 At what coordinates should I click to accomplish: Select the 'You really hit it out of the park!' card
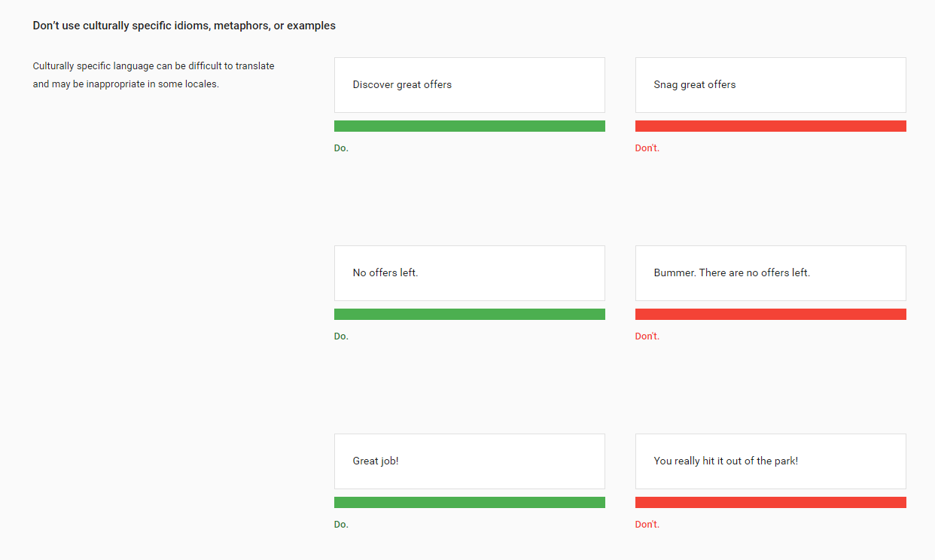click(770, 461)
